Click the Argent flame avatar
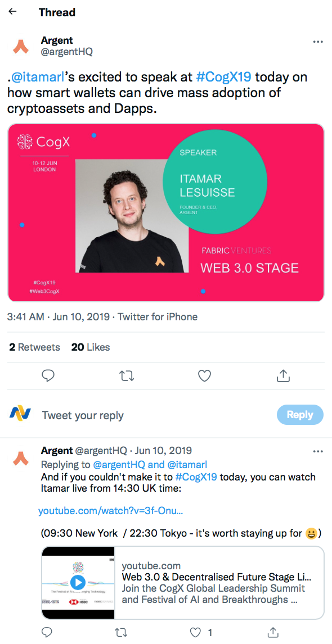This screenshot has width=332, height=644. (x=21, y=47)
